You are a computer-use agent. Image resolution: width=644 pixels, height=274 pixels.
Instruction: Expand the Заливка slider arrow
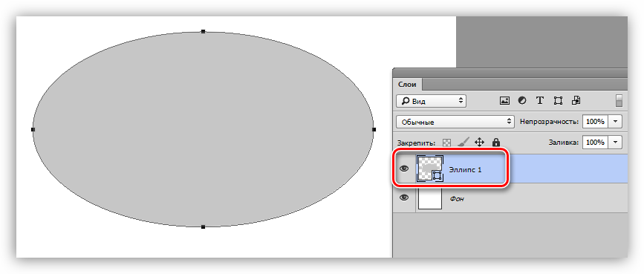(x=615, y=142)
